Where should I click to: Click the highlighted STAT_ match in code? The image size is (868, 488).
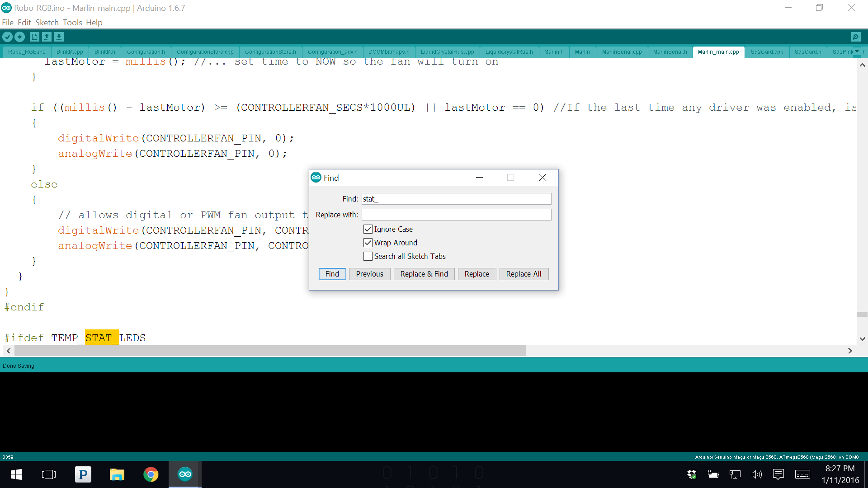point(102,338)
